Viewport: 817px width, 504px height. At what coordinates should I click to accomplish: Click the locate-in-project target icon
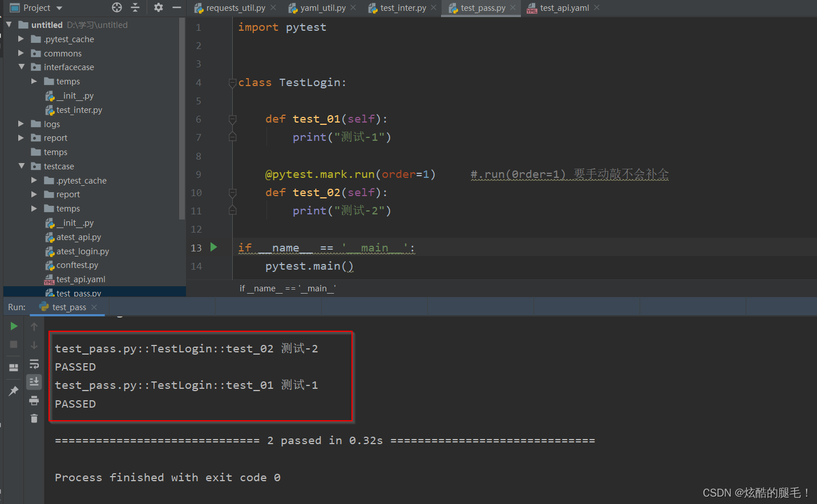(x=117, y=7)
